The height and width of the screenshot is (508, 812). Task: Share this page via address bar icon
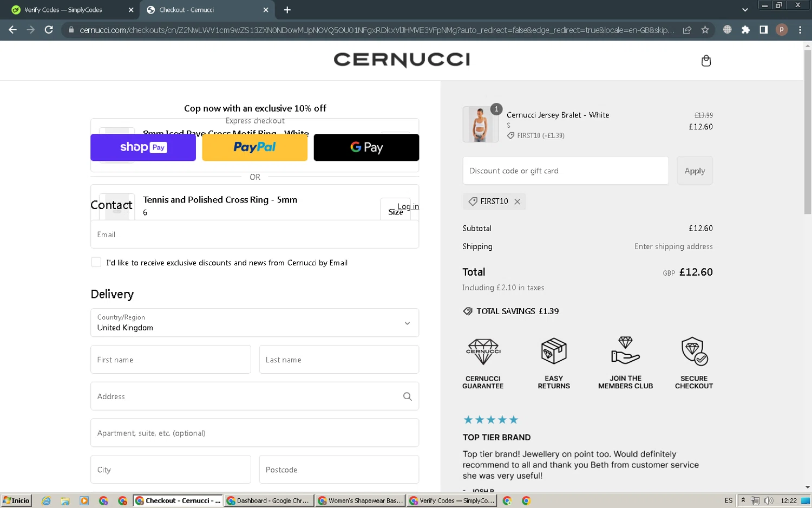(x=687, y=30)
